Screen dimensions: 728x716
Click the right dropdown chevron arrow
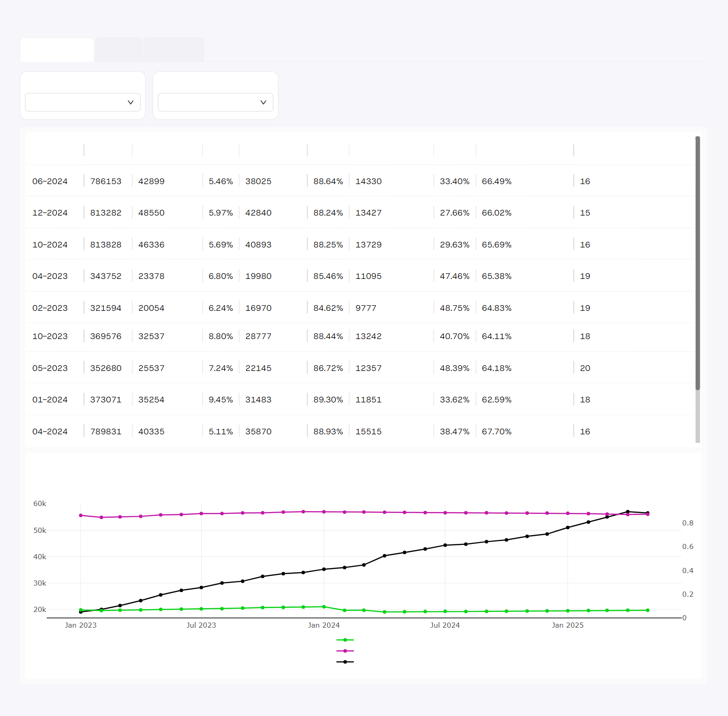point(263,102)
